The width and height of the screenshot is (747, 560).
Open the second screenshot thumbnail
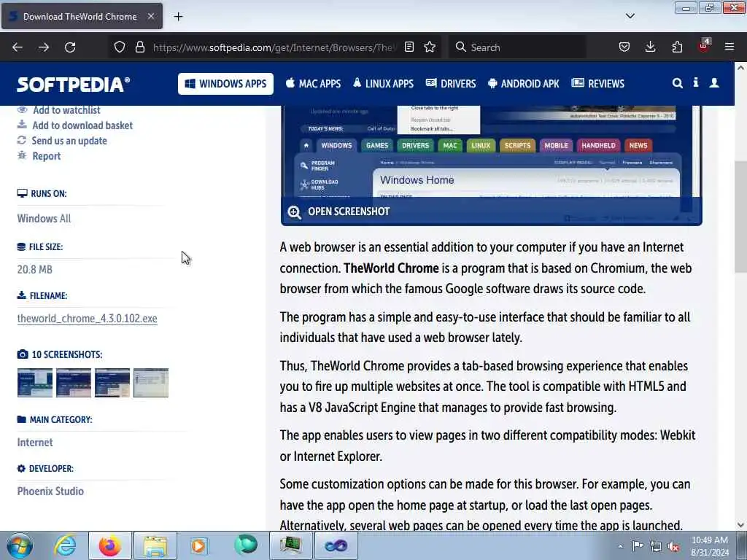(x=74, y=383)
